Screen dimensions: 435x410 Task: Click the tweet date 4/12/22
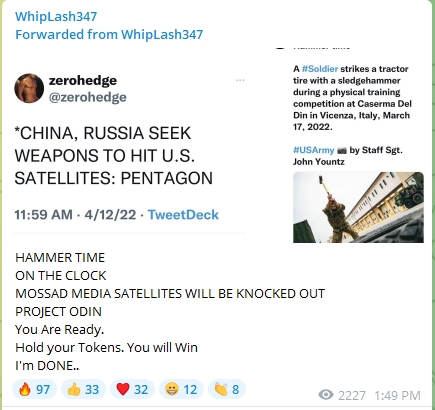pos(110,215)
